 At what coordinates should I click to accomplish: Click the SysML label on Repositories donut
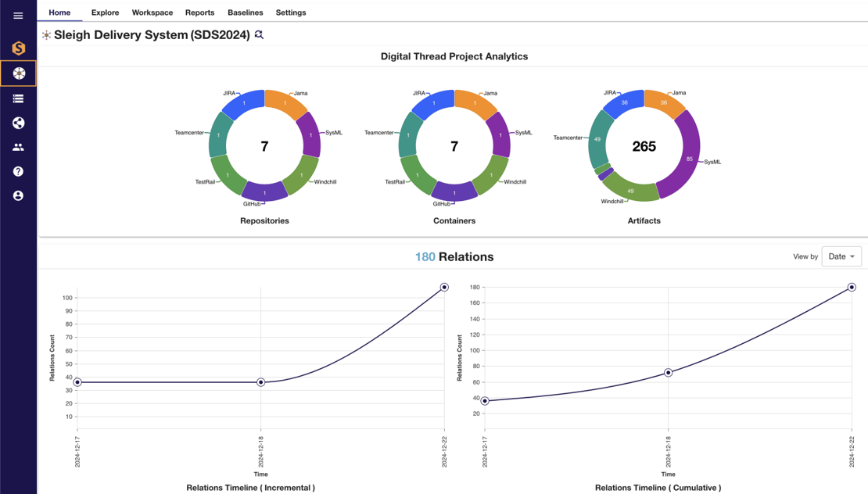pos(334,133)
